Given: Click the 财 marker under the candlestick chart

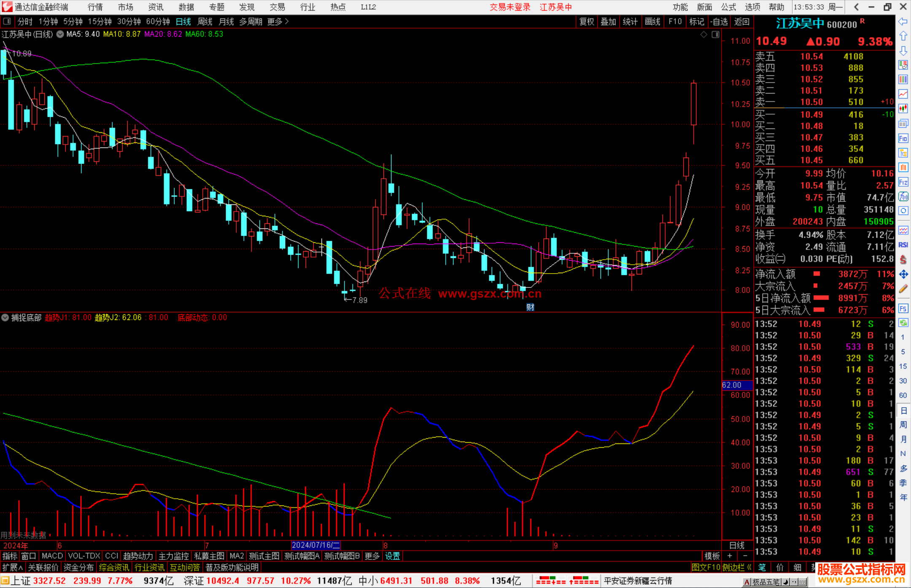Looking at the screenshot, I should click(x=530, y=307).
